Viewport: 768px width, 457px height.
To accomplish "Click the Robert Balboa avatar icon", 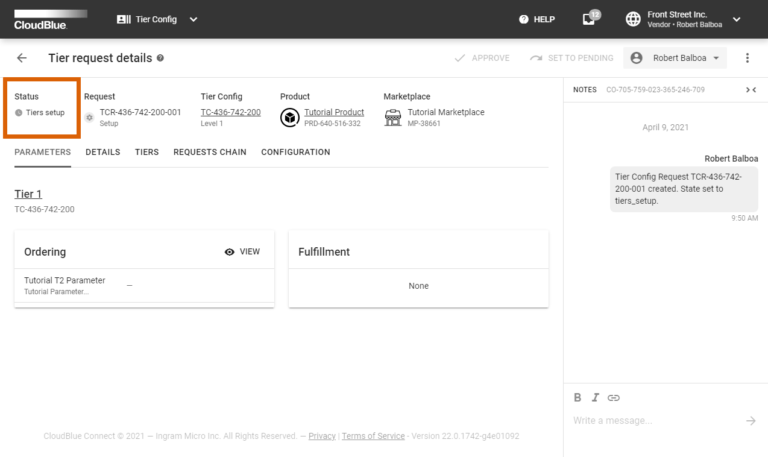I will (x=636, y=58).
